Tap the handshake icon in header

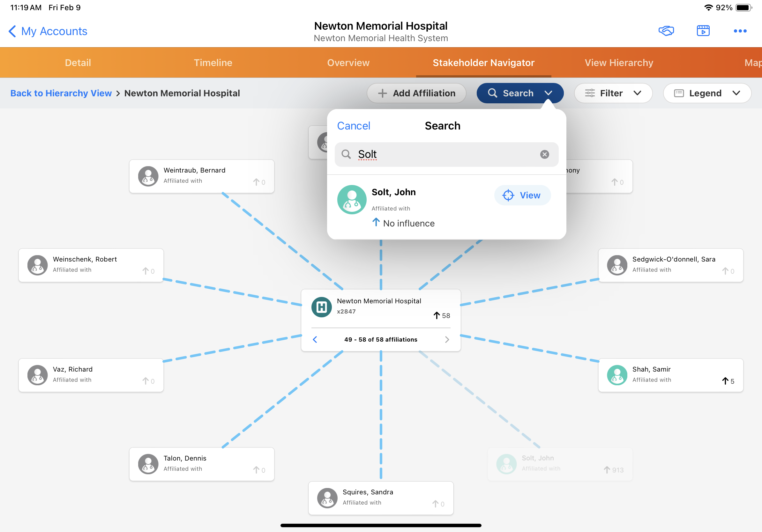[666, 31]
